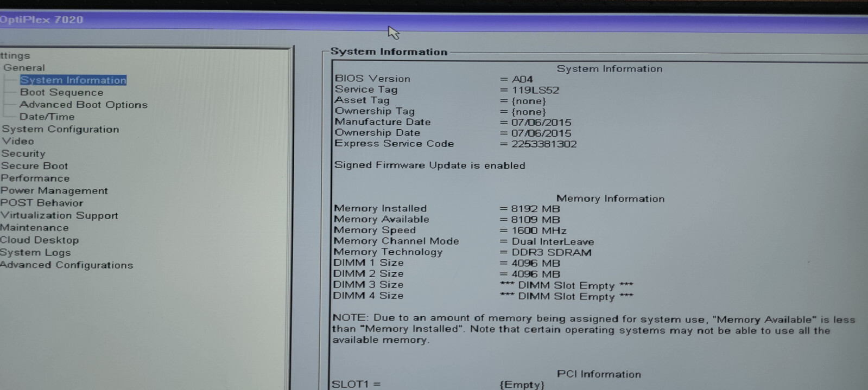Click DIMM 2 Size value 4096 MB
This screenshot has width=868, height=390.
535,274
